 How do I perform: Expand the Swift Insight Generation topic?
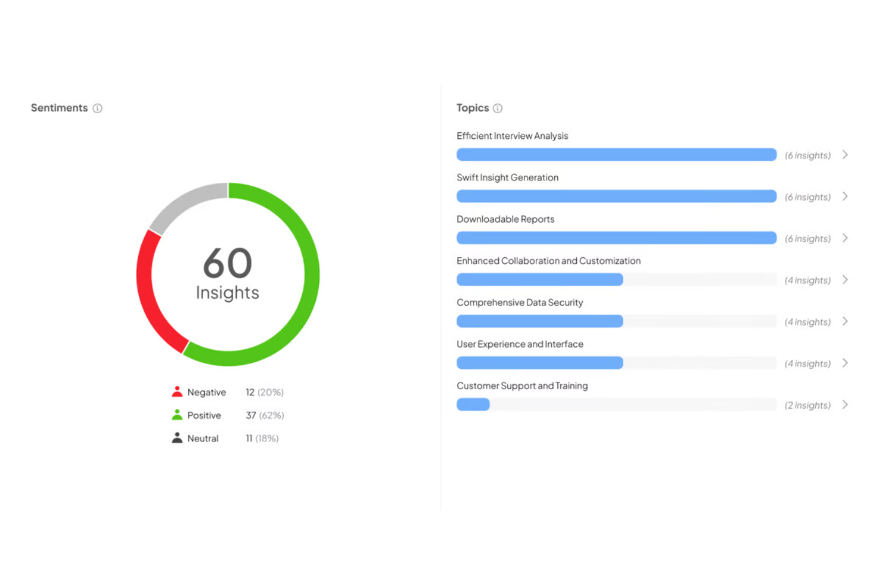point(845,196)
